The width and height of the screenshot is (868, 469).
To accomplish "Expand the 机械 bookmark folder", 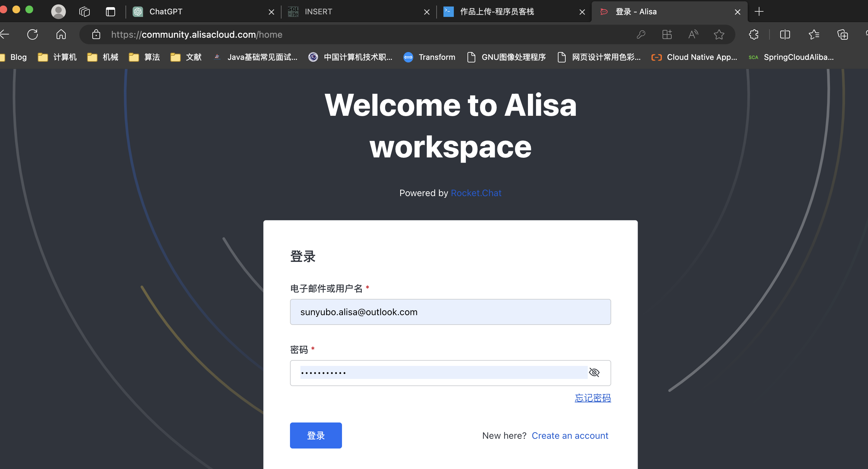I will tap(102, 57).
